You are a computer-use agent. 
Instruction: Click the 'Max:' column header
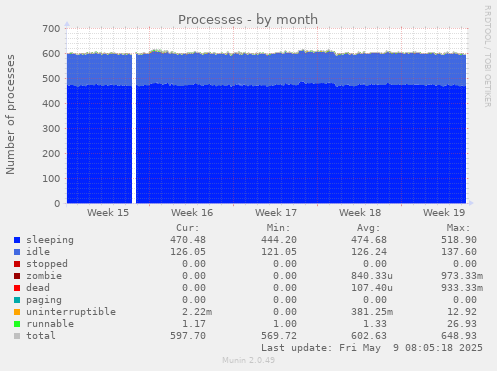[x=458, y=228]
